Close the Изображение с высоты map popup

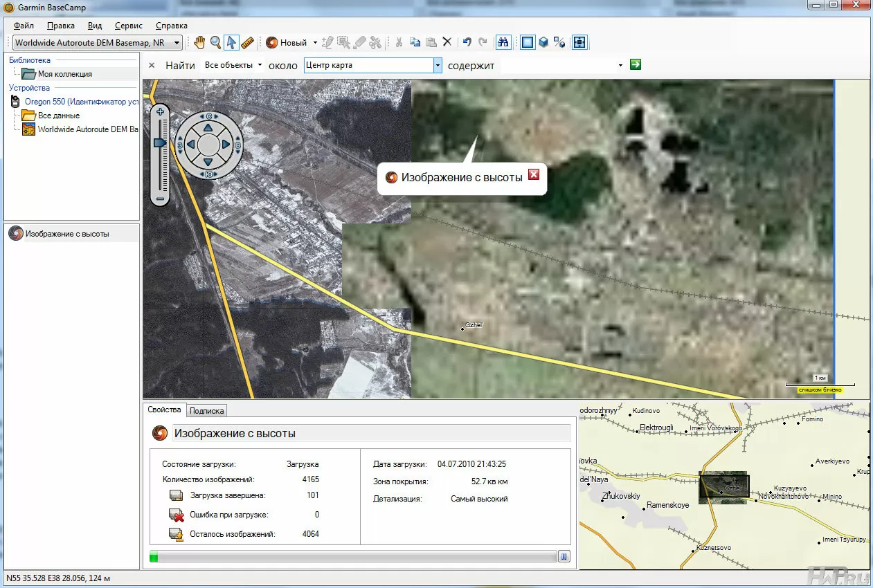click(534, 174)
